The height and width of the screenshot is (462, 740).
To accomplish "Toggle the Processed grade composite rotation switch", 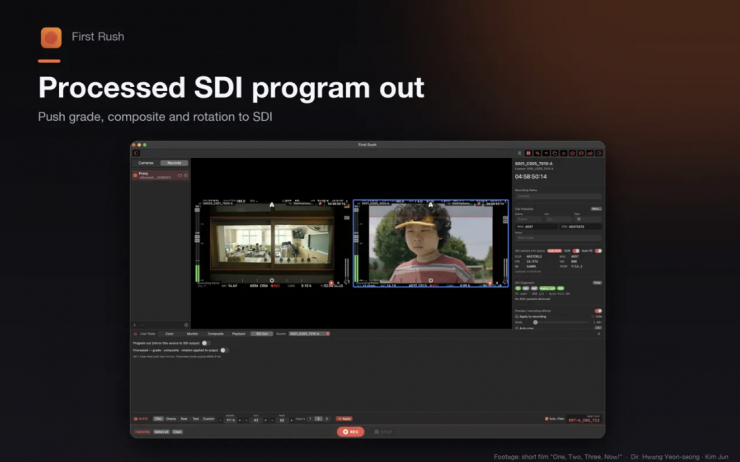I will click(x=224, y=350).
